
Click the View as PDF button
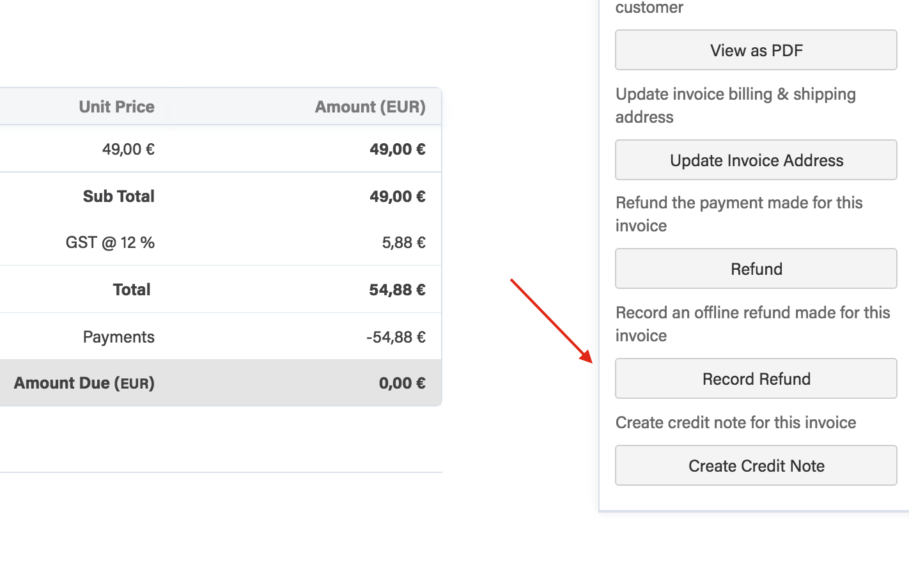[x=756, y=50]
